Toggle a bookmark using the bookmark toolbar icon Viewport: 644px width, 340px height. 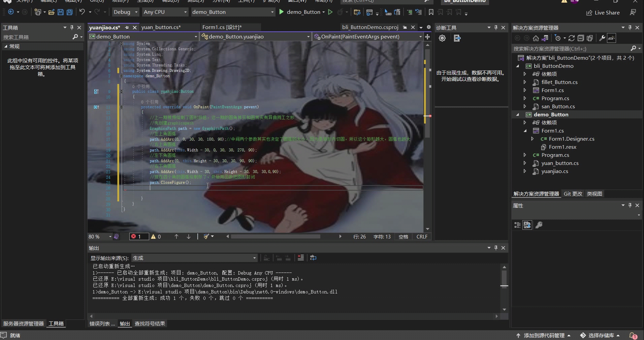coord(431,12)
